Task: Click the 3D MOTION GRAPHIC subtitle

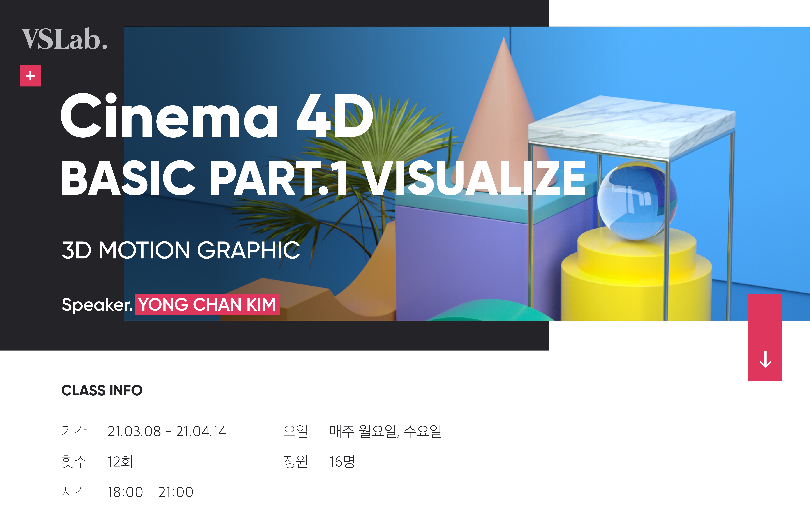Action: (181, 251)
